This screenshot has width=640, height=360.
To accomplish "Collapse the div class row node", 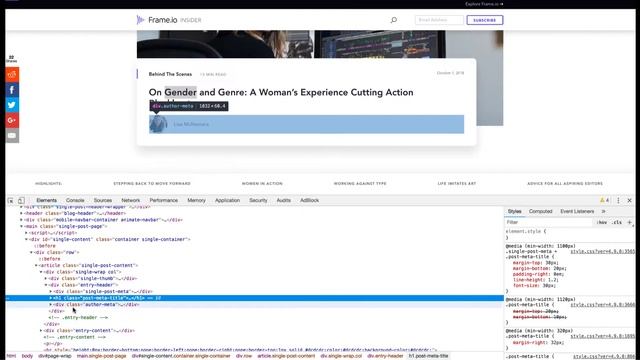I will tap(31, 252).
